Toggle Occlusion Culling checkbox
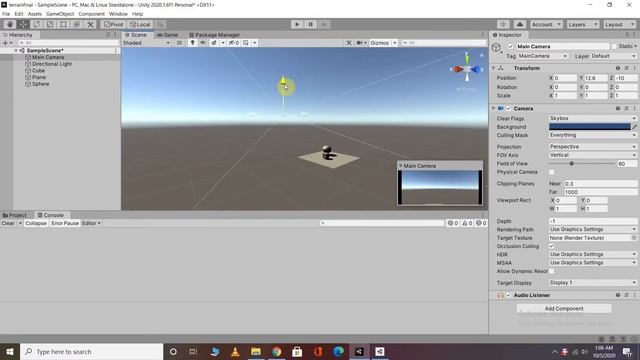This screenshot has height=360, width=640. pos(552,246)
